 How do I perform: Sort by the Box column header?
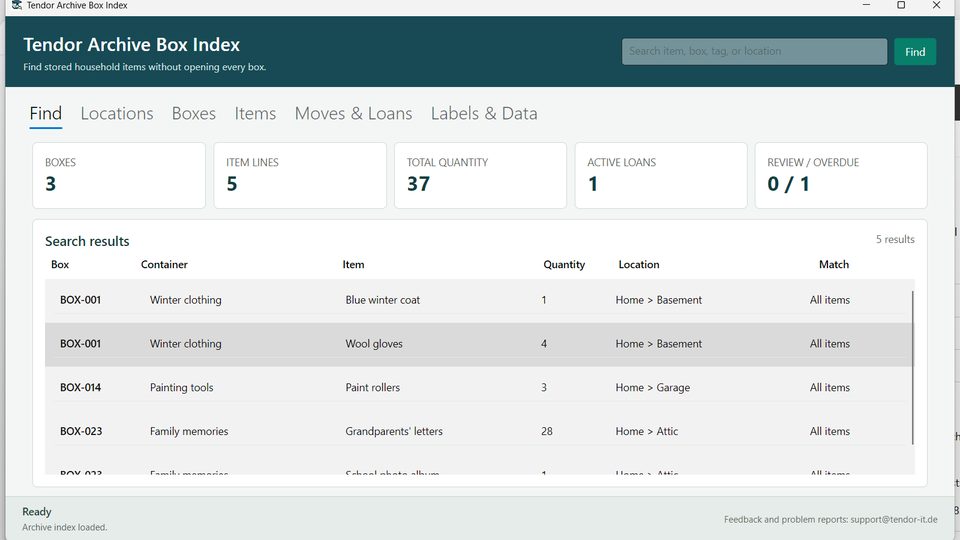tap(60, 264)
